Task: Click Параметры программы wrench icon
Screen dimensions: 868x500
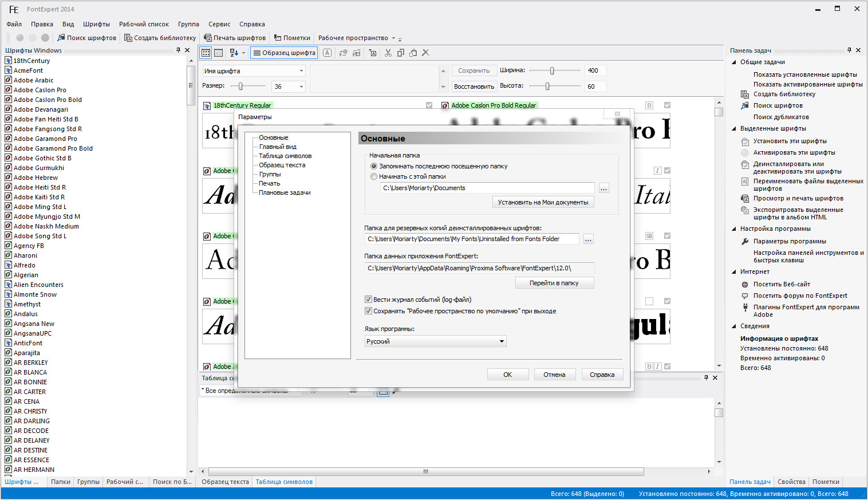Action: (745, 242)
